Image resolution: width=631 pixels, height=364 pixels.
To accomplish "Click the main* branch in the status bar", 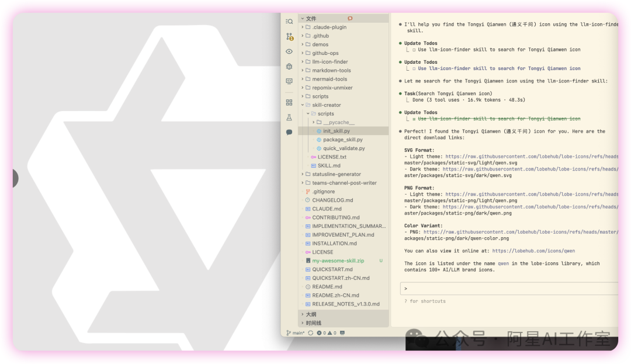I will (x=296, y=333).
